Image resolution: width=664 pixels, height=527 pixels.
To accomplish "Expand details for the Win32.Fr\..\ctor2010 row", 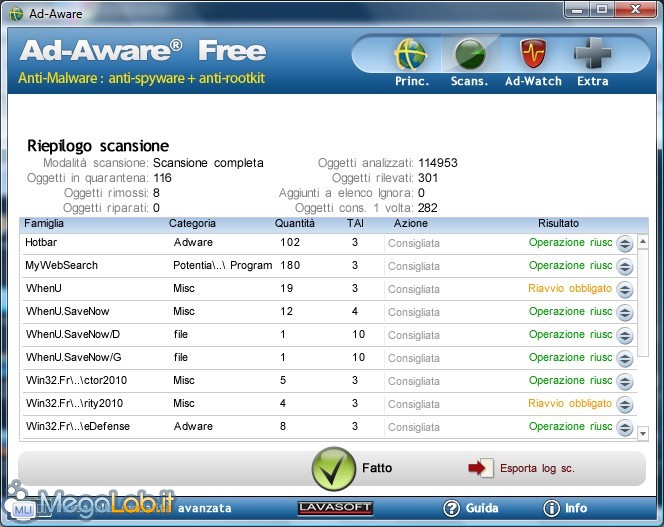I will tap(625, 381).
